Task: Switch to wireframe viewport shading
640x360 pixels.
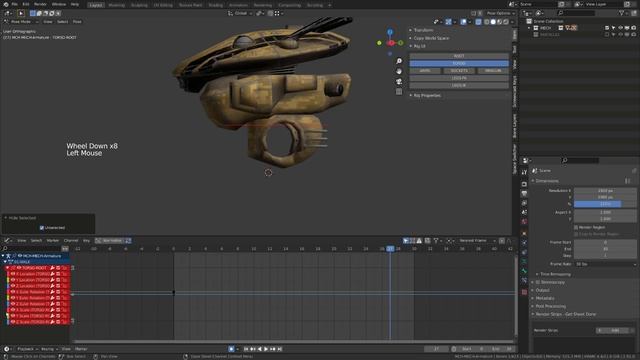Action: [x=487, y=22]
